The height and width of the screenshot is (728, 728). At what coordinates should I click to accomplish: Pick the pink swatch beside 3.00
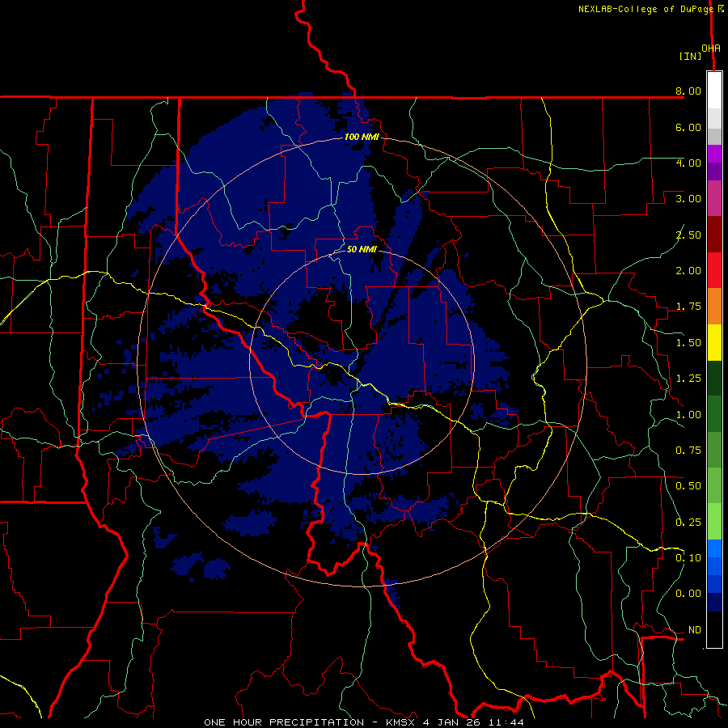(714, 198)
